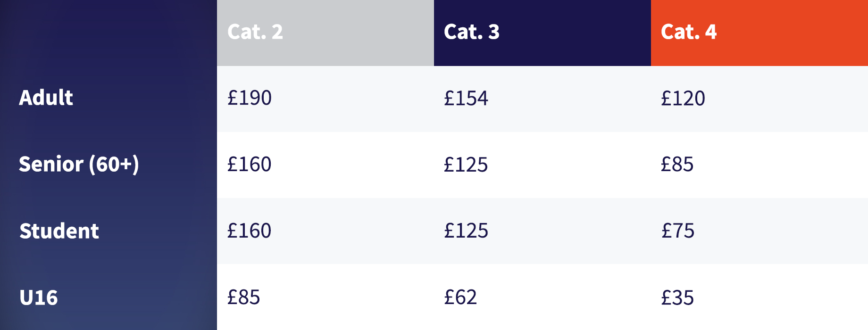Select the U16 Cat. 2 price of £85
Viewport: 868px width, 330px height.
click(x=244, y=297)
